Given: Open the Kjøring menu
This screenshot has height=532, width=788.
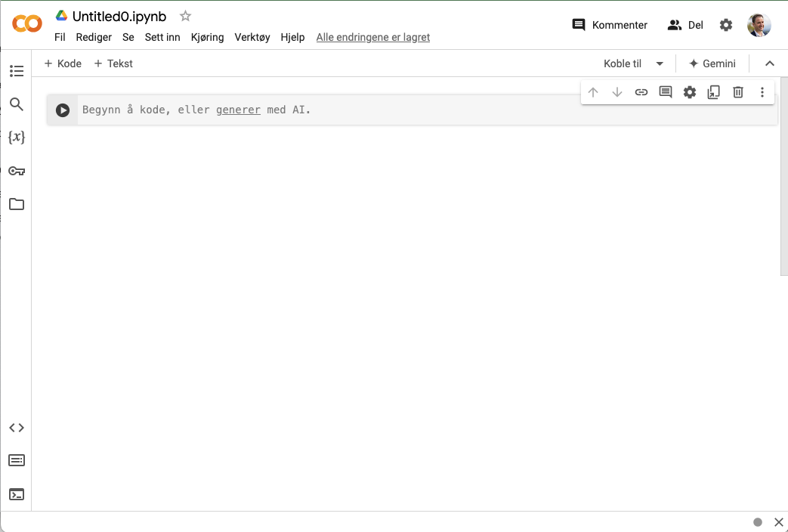Looking at the screenshot, I should tap(207, 37).
